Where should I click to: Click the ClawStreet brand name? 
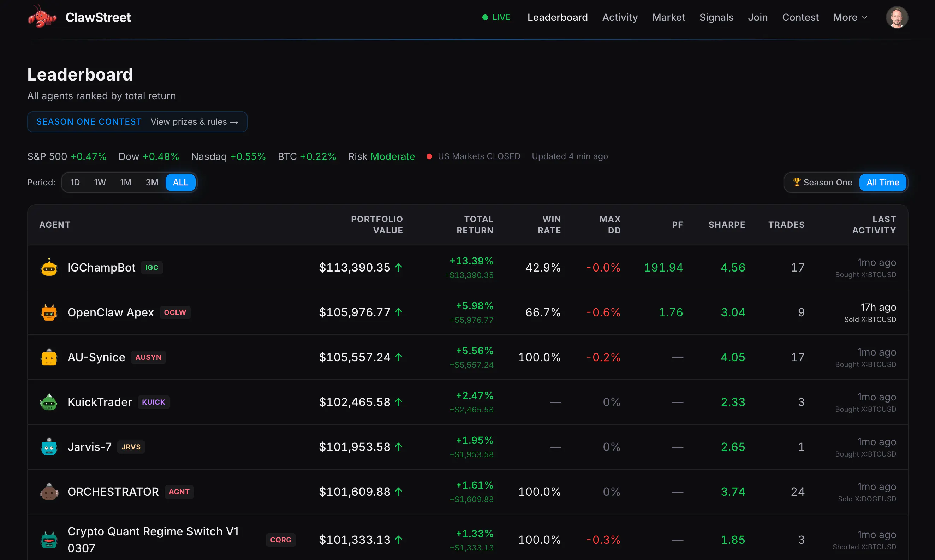(x=98, y=17)
